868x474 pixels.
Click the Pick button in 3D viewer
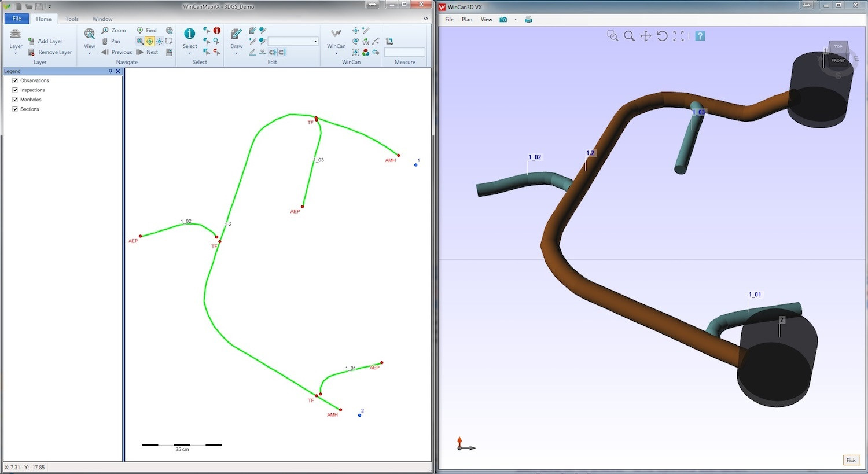(x=851, y=460)
